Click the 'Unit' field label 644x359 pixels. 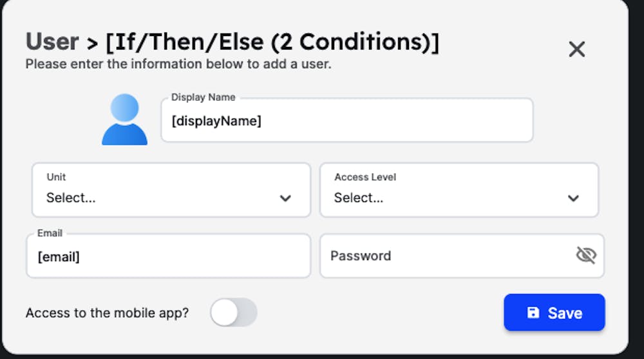[56, 177]
